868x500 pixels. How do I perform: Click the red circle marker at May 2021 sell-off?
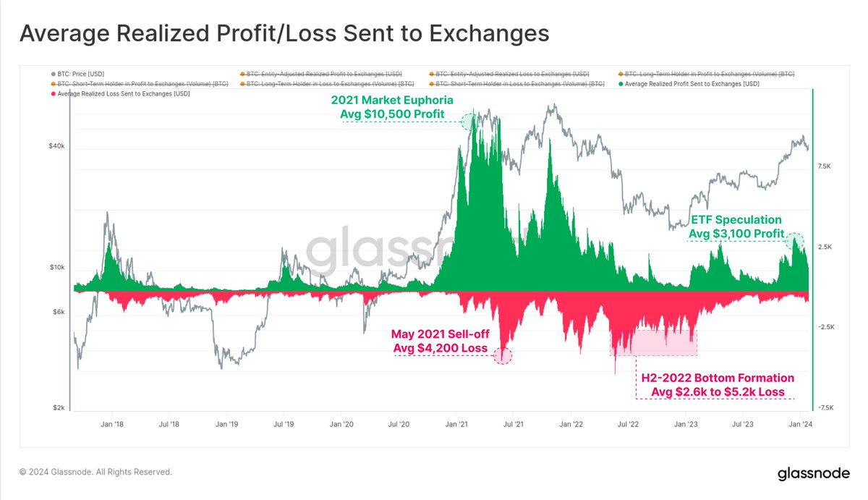504,355
